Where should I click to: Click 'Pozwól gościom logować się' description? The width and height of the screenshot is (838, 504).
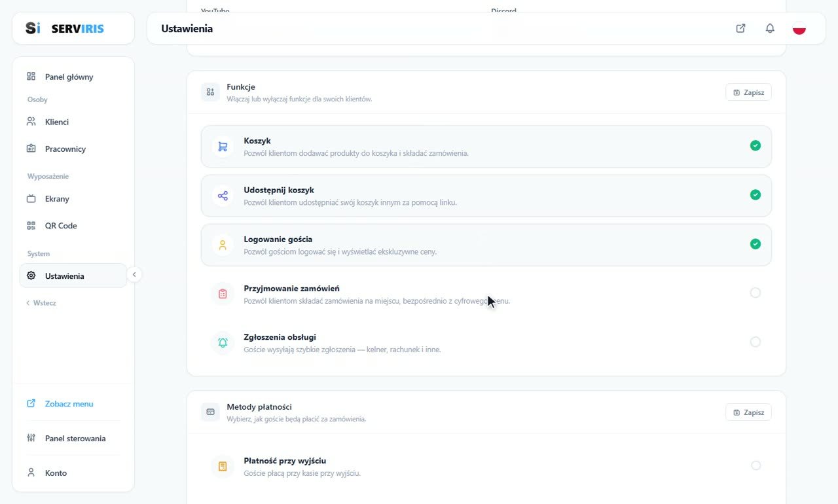[340, 251]
